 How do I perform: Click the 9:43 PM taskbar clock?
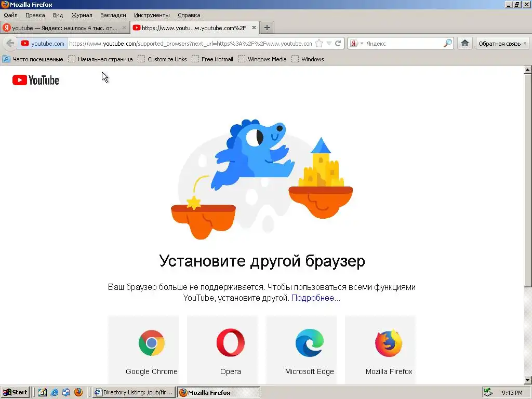[x=512, y=393]
